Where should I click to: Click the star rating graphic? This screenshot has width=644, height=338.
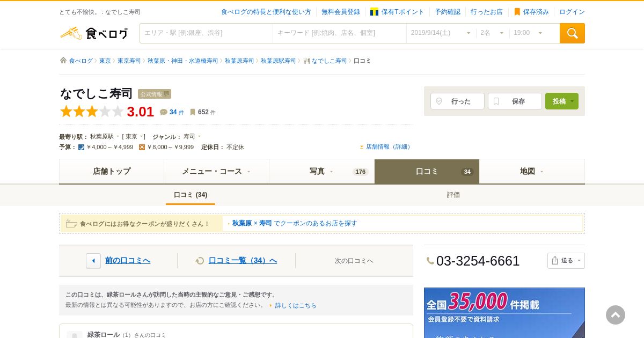click(92, 112)
